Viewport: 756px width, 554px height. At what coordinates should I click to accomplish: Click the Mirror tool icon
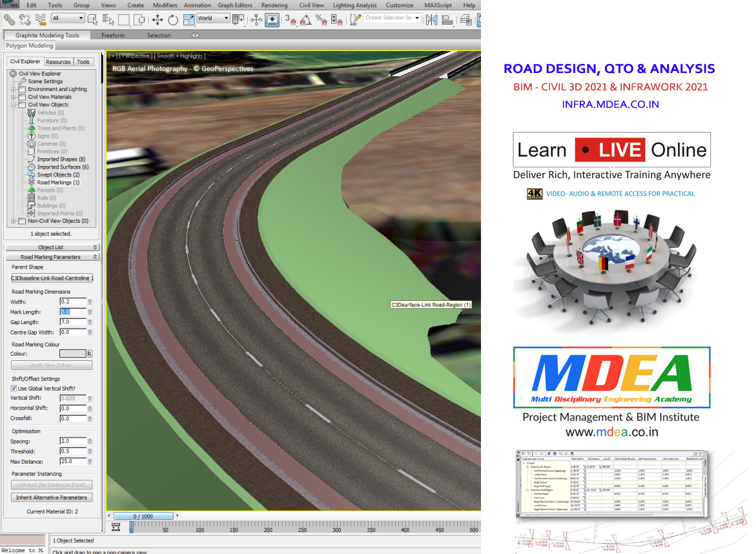click(x=431, y=20)
